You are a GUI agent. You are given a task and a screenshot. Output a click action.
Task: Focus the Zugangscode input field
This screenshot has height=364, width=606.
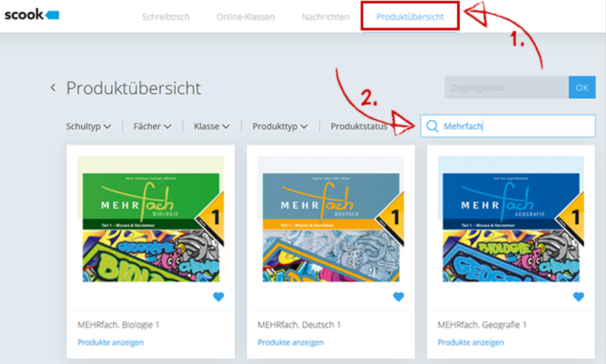click(506, 87)
